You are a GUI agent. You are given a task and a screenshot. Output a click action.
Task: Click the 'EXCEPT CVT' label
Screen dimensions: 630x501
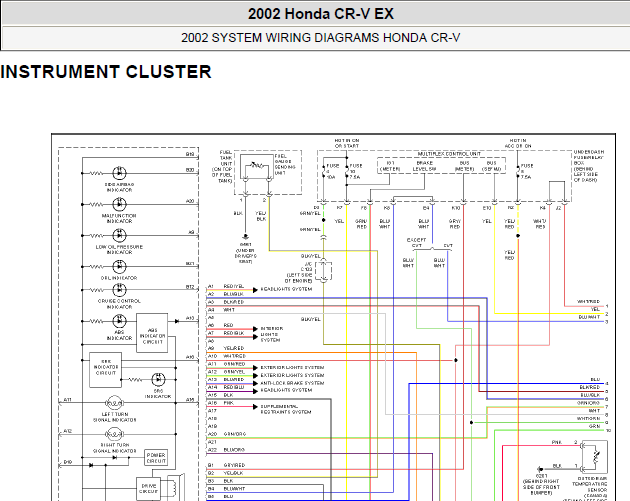[x=417, y=243]
